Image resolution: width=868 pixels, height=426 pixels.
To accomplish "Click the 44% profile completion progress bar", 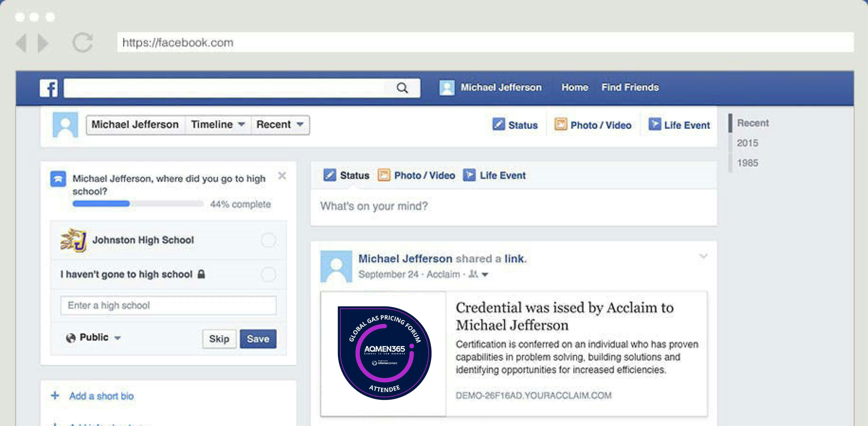I will [138, 203].
